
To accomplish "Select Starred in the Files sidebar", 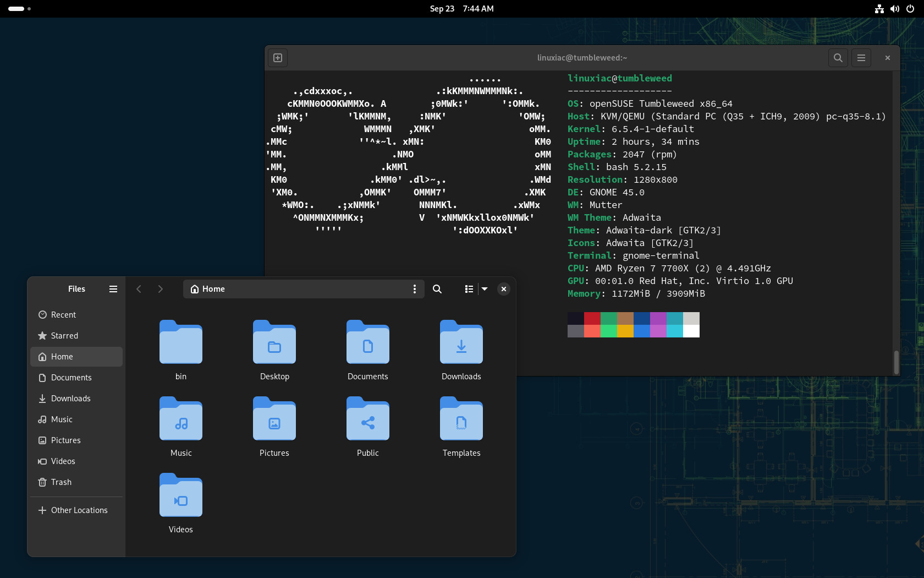I will (x=76, y=336).
